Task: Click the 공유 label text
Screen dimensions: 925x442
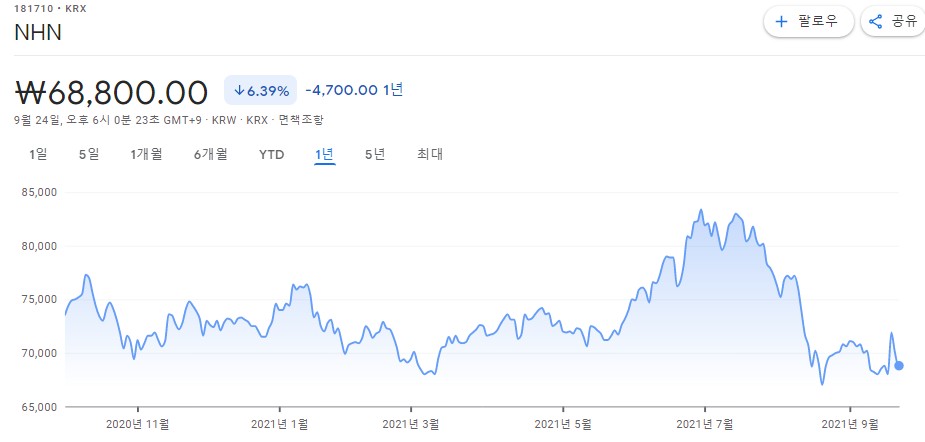Action: tap(904, 22)
